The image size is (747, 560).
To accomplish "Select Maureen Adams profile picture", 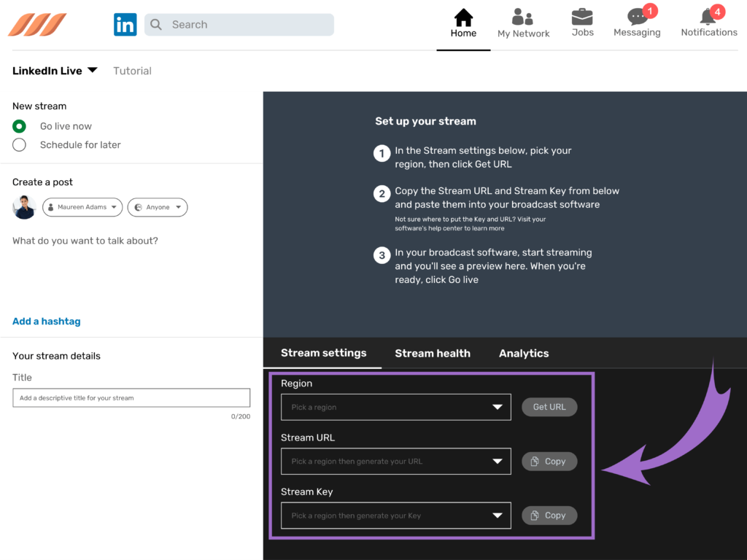I will 24,207.
